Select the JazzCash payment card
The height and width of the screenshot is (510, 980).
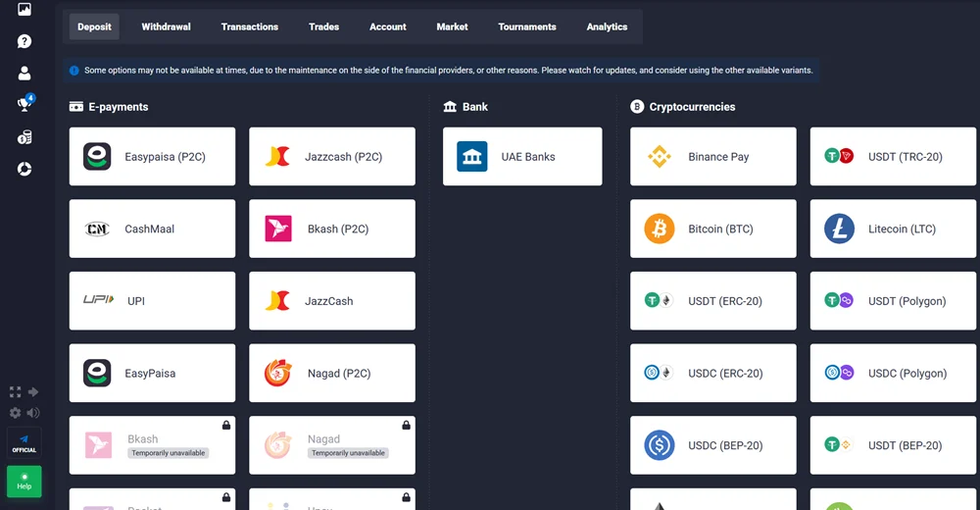[x=332, y=301]
